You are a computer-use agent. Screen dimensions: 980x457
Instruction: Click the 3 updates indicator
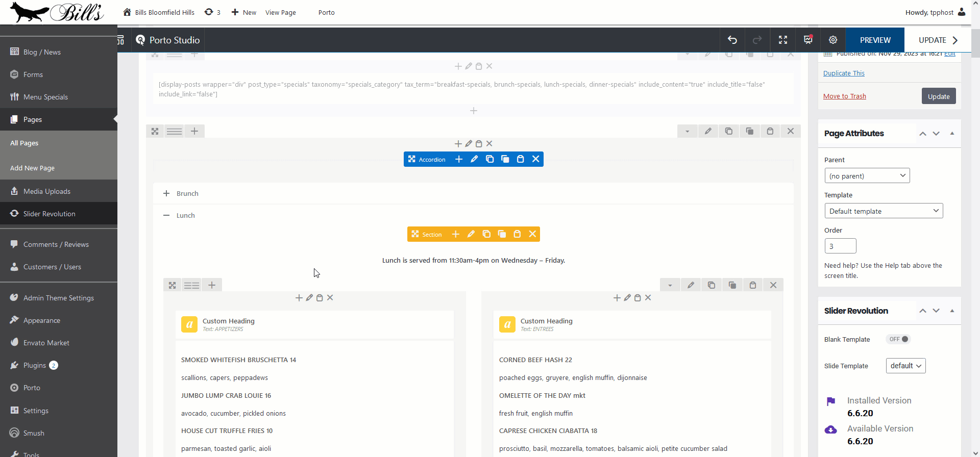[x=212, y=12]
